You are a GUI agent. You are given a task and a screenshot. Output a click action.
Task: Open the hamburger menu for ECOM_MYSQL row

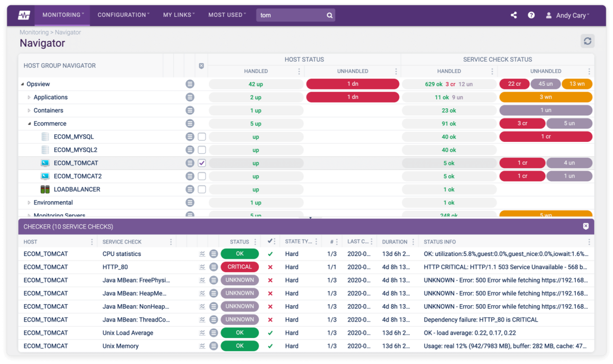click(x=190, y=136)
